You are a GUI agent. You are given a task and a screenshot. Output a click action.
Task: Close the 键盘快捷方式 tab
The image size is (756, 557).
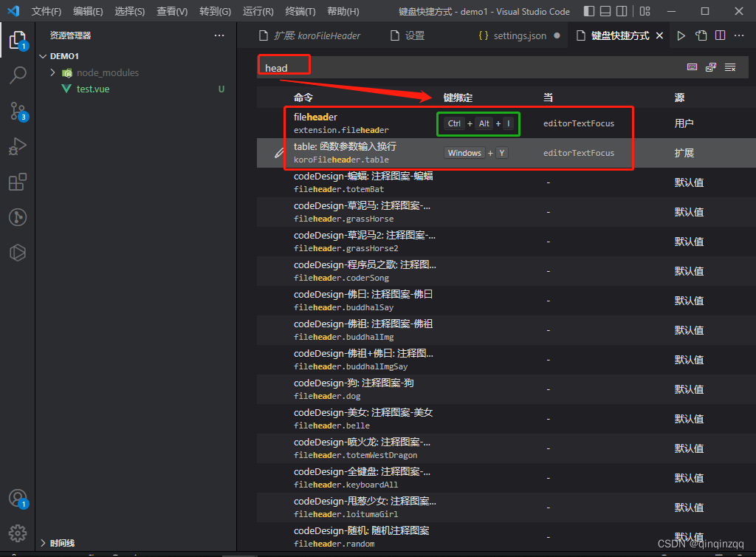659,35
